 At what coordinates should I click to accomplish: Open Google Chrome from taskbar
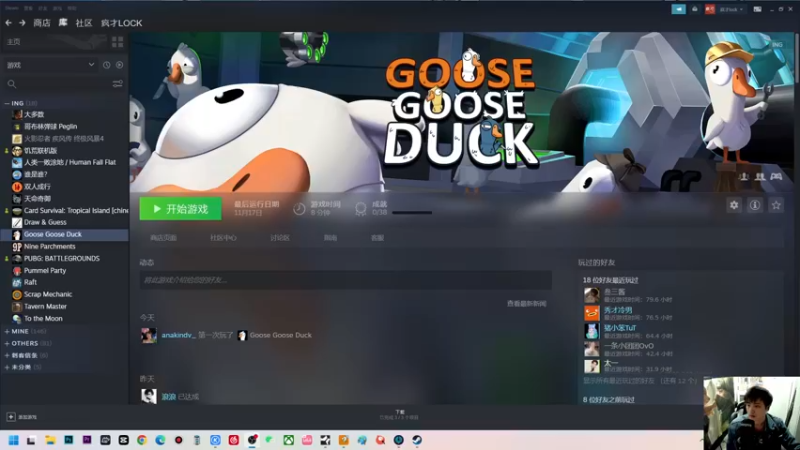[x=142, y=440]
